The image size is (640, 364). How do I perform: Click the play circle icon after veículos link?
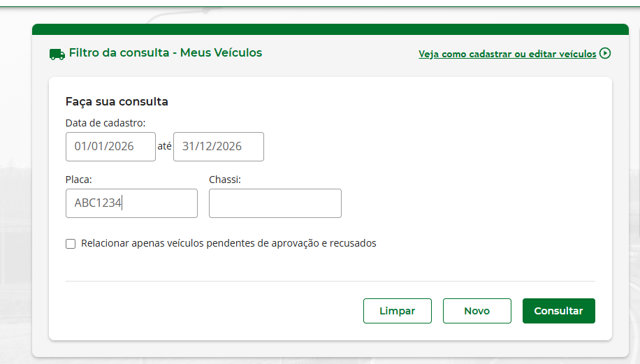click(605, 54)
